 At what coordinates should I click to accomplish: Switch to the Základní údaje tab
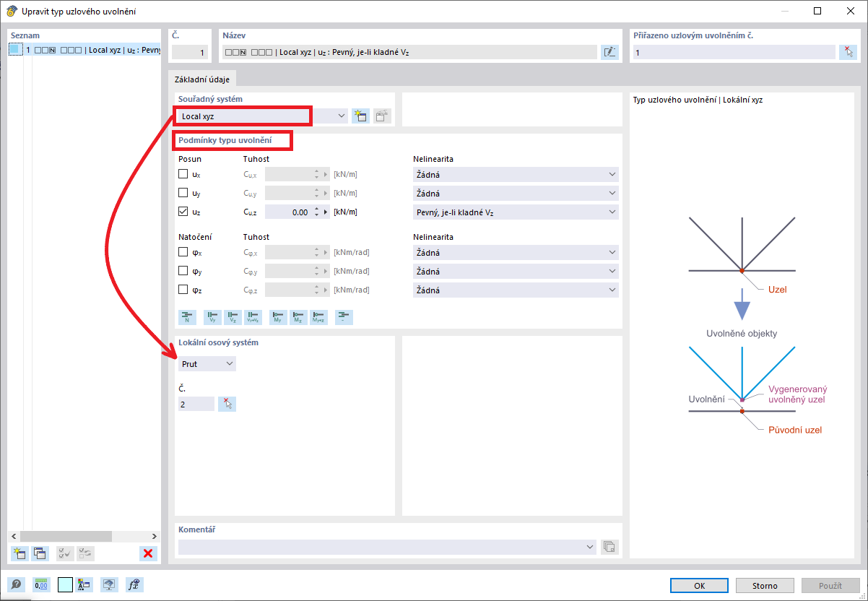click(201, 79)
